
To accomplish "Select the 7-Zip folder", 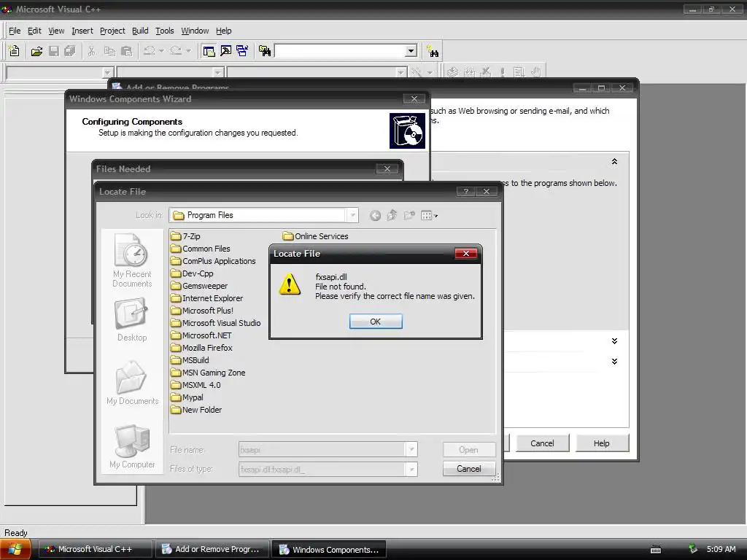I will [x=186, y=236].
